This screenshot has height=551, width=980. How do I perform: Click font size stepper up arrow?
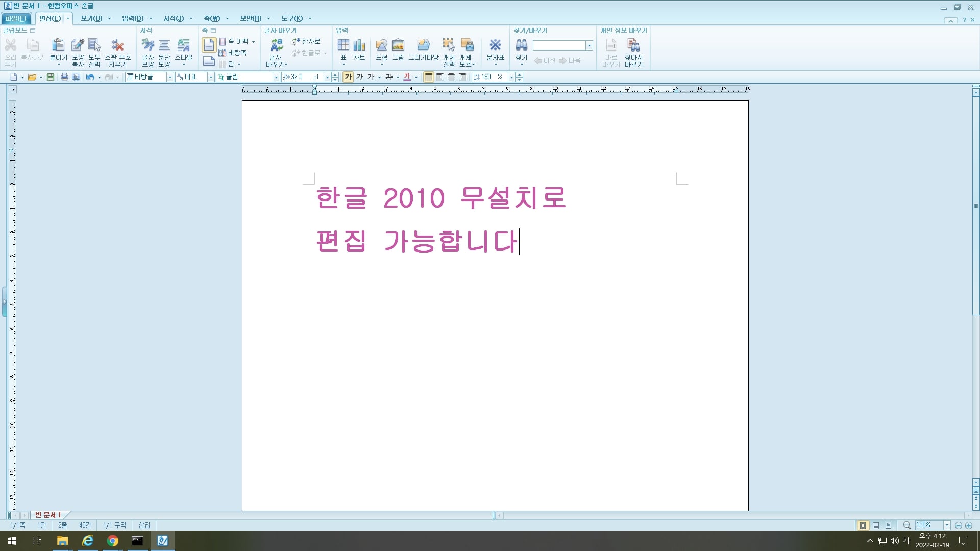pos(335,75)
